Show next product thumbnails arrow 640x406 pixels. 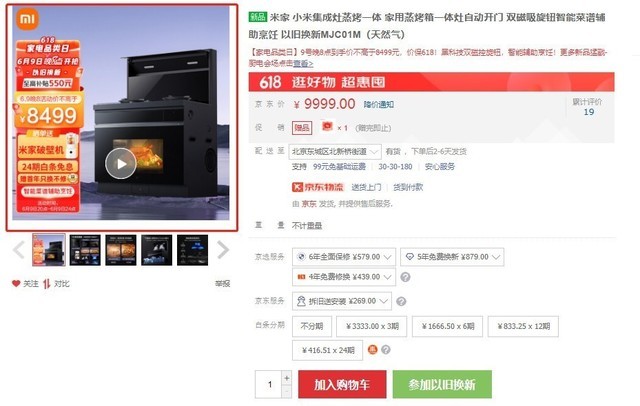(x=223, y=250)
